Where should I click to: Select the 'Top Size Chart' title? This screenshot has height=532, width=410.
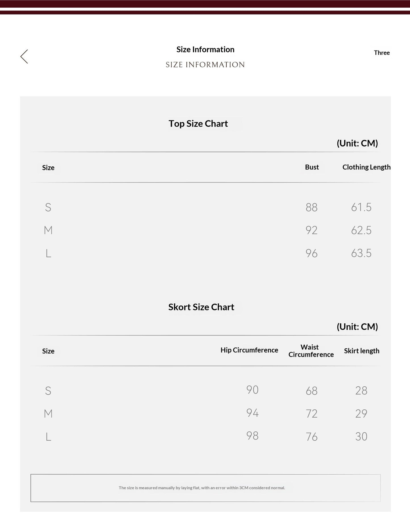[198, 123]
